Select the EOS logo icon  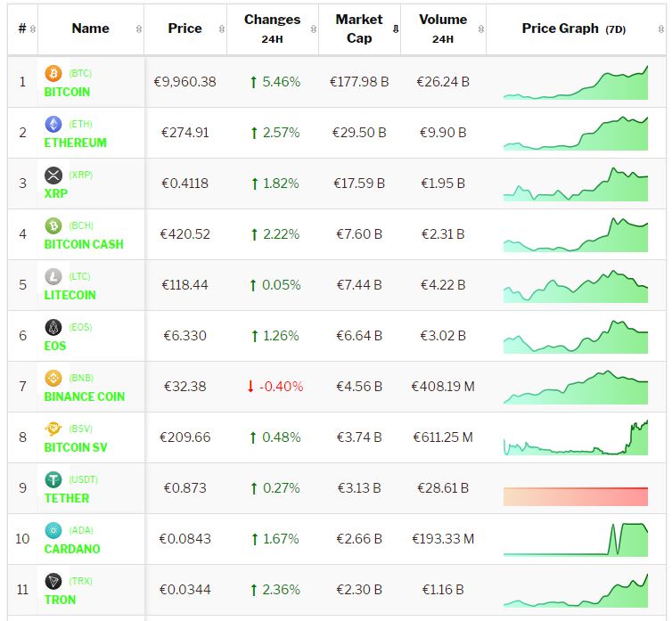click(53, 327)
